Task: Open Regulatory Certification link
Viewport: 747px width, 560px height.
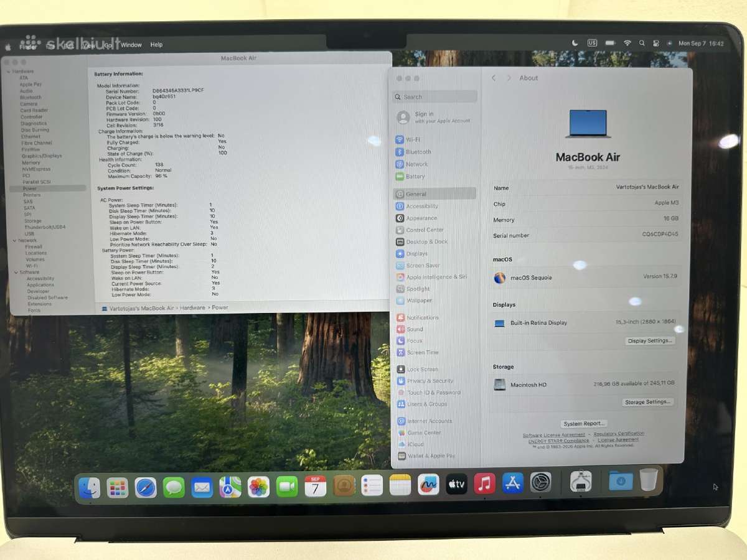Action: point(619,434)
